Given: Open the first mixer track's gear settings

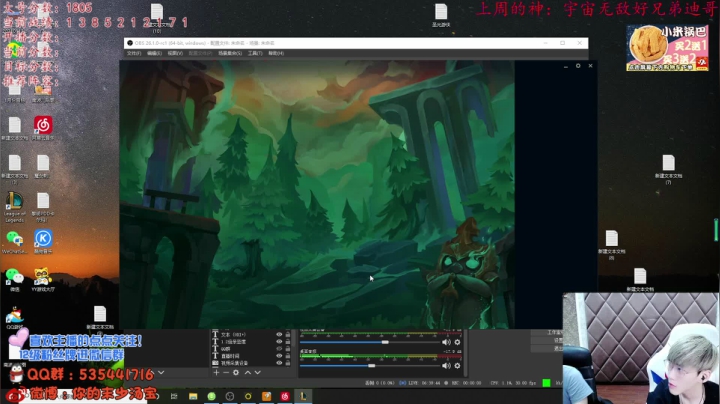Looking at the screenshot, I should coord(457,342).
